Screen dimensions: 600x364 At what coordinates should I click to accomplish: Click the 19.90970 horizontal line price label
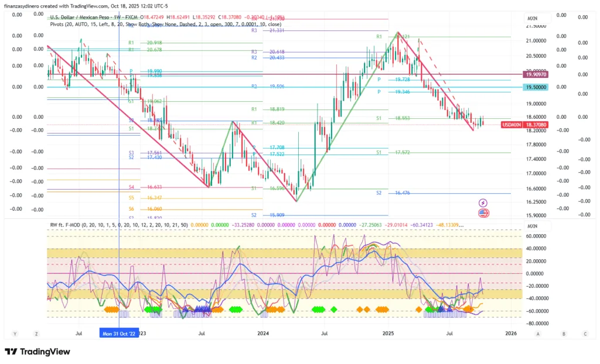point(536,75)
